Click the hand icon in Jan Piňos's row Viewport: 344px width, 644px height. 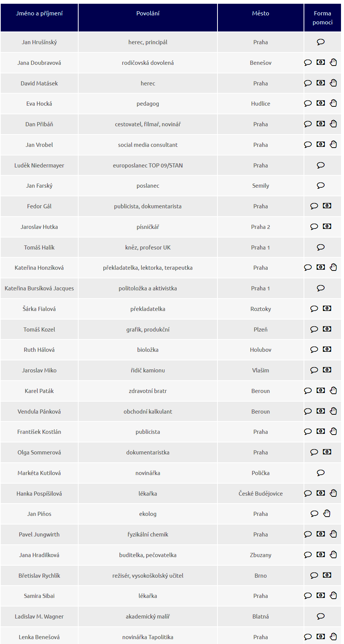pos(327,513)
